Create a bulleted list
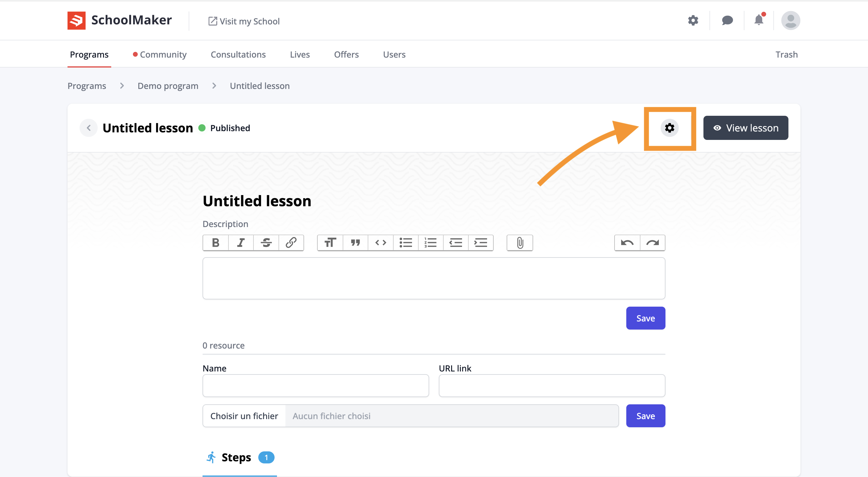 point(406,243)
